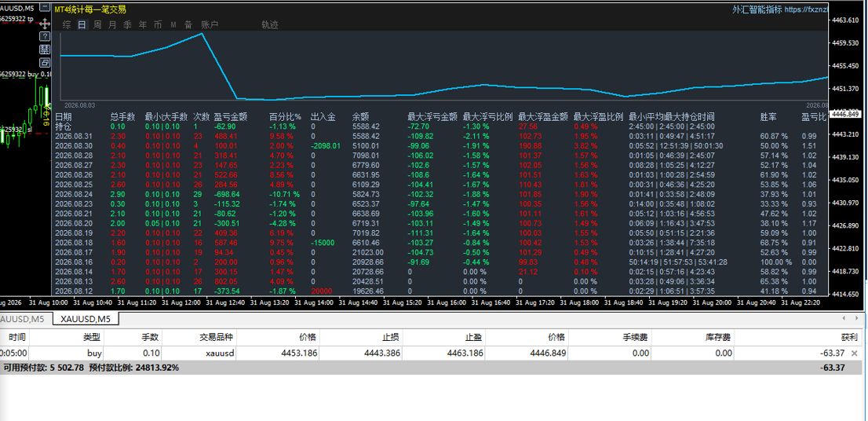Switch to the 综 summary tab
The image size is (868, 421).
tap(67, 24)
